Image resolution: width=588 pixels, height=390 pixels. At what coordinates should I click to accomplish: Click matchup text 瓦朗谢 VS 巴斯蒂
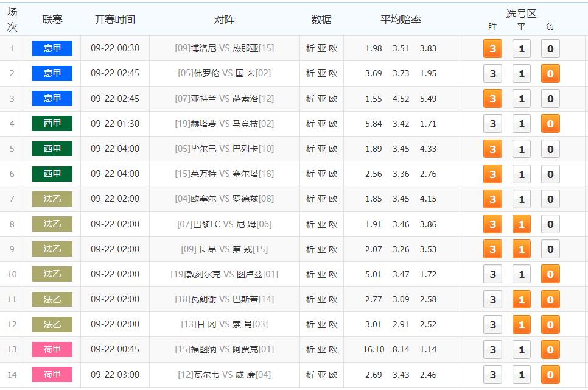click(x=224, y=299)
